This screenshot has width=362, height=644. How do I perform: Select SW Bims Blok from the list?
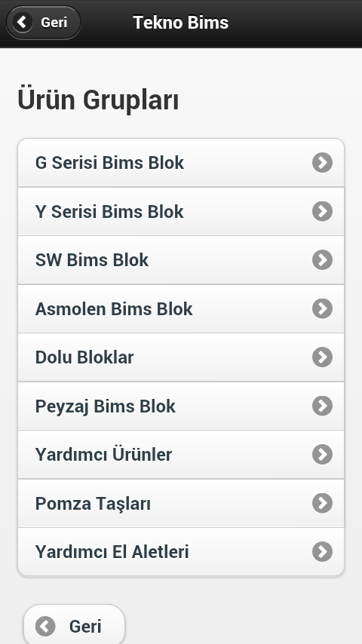(x=181, y=259)
